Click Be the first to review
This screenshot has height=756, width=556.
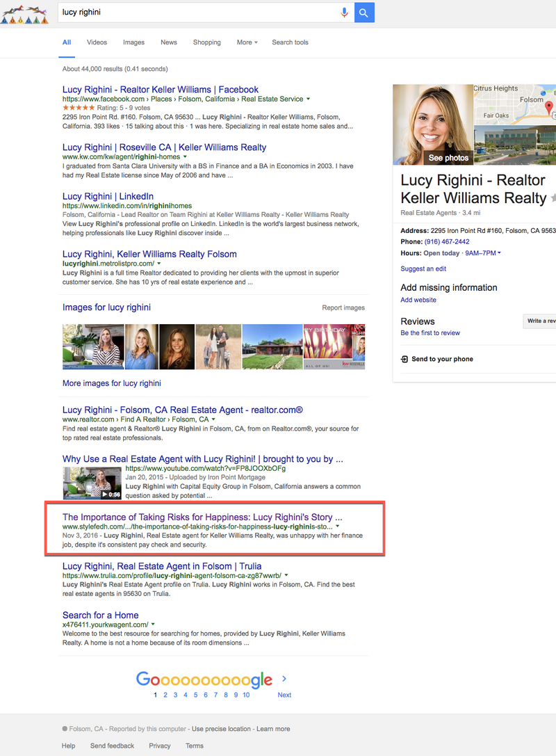click(430, 333)
